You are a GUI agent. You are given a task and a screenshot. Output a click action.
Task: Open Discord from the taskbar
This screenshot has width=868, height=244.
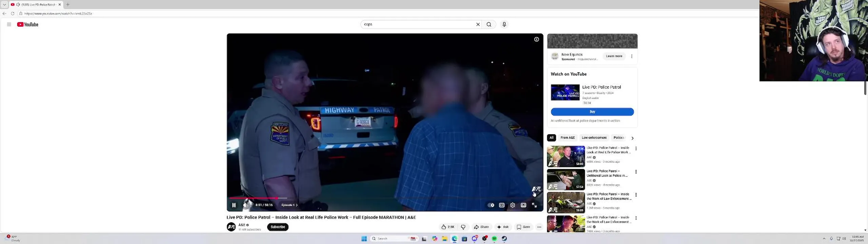[475, 239]
